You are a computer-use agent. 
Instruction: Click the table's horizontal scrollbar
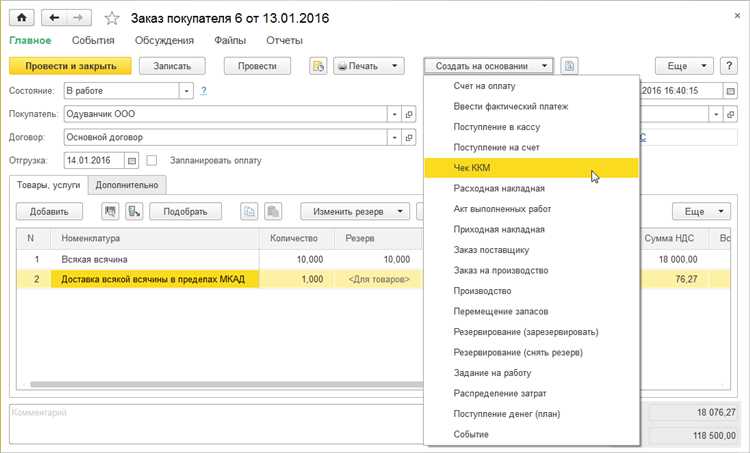pyautogui.click(x=227, y=384)
